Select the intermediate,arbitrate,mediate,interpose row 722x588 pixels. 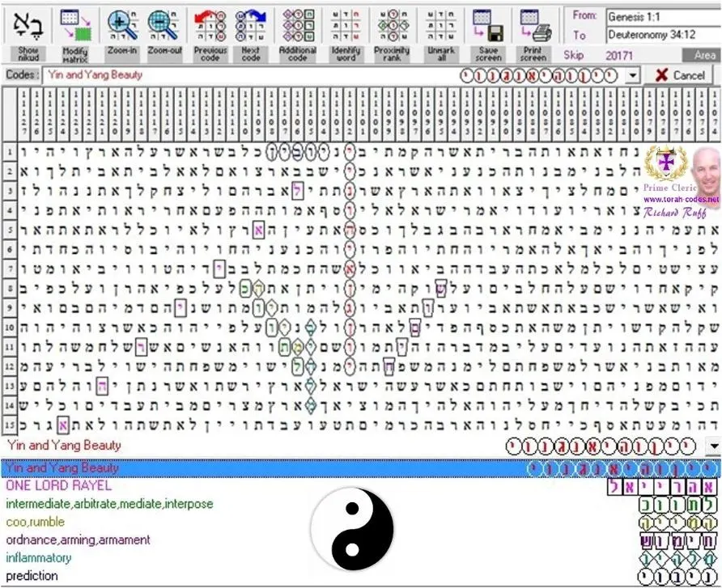(360, 504)
